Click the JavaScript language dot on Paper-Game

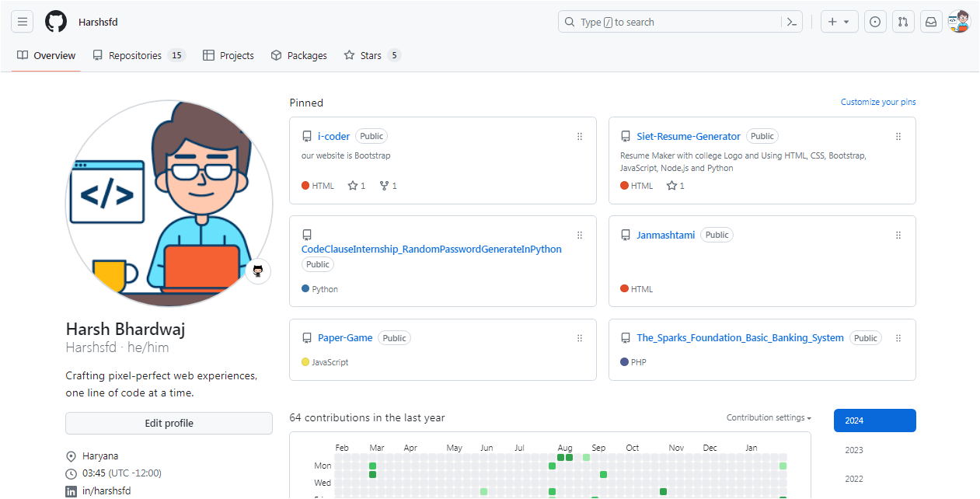pyautogui.click(x=305, y=362)
